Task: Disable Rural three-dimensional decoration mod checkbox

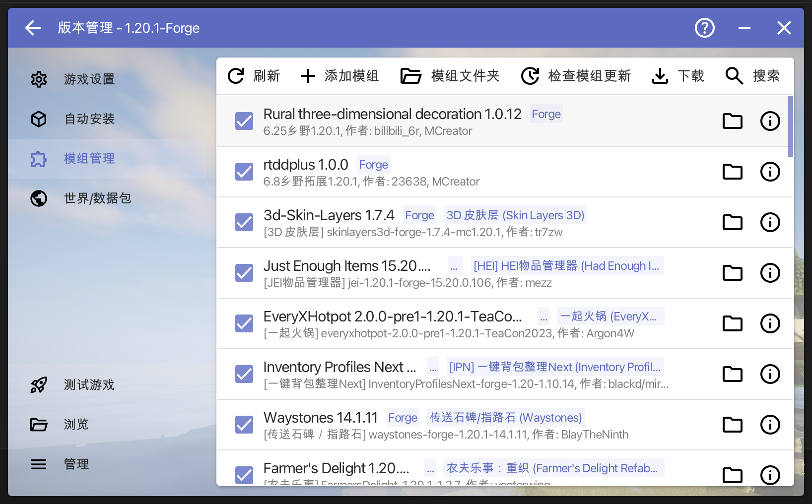Action: pos(244,121)
